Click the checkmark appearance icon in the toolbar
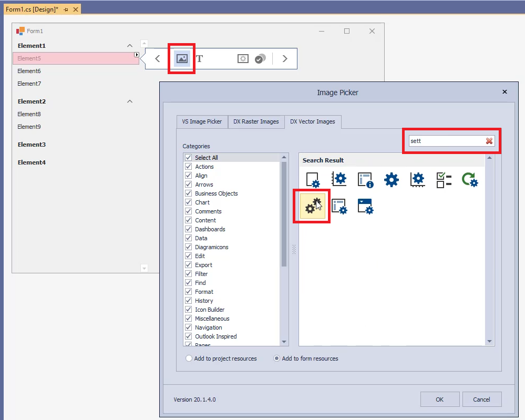Image resolution: width=525 pixels, height=420 pixels. point(260,59)
